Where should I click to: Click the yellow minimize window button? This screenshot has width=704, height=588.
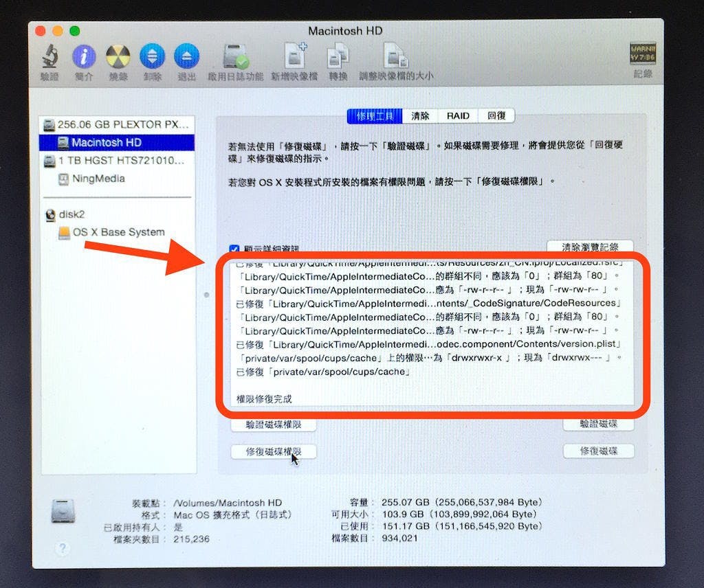[x=58, y=31]
